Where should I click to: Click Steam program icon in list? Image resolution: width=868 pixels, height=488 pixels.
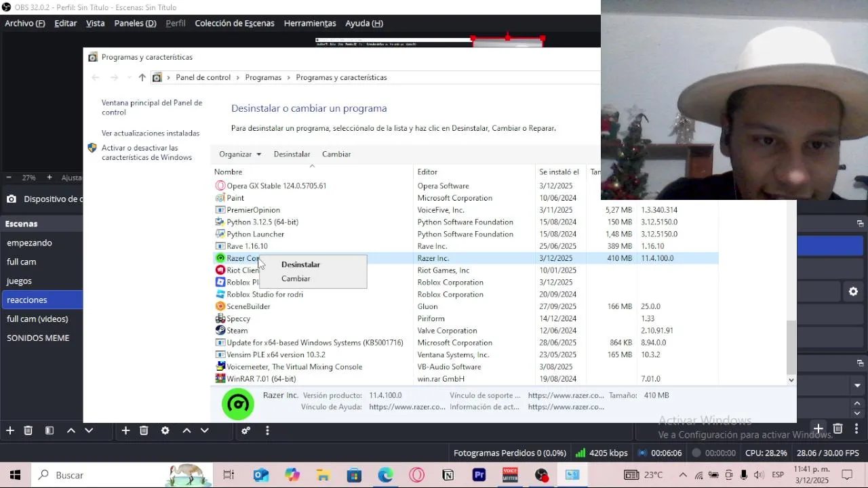220,331
